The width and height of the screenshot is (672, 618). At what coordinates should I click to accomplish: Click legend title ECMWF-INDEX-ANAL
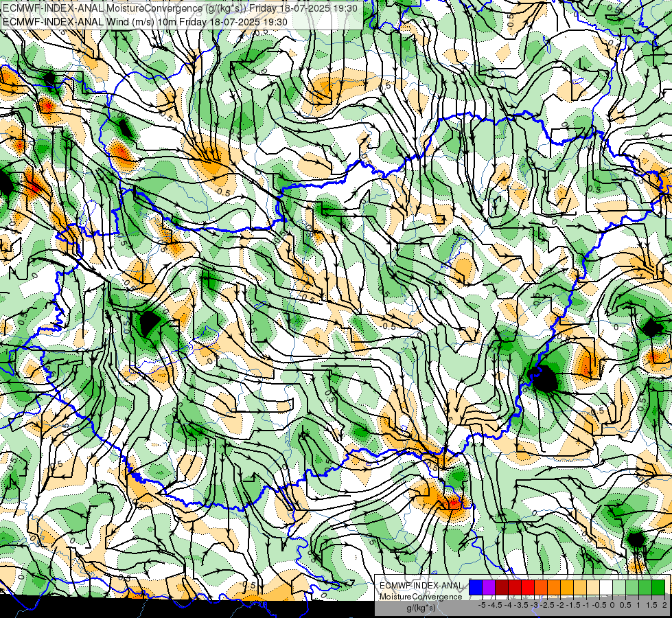click(x=421, y=586)
